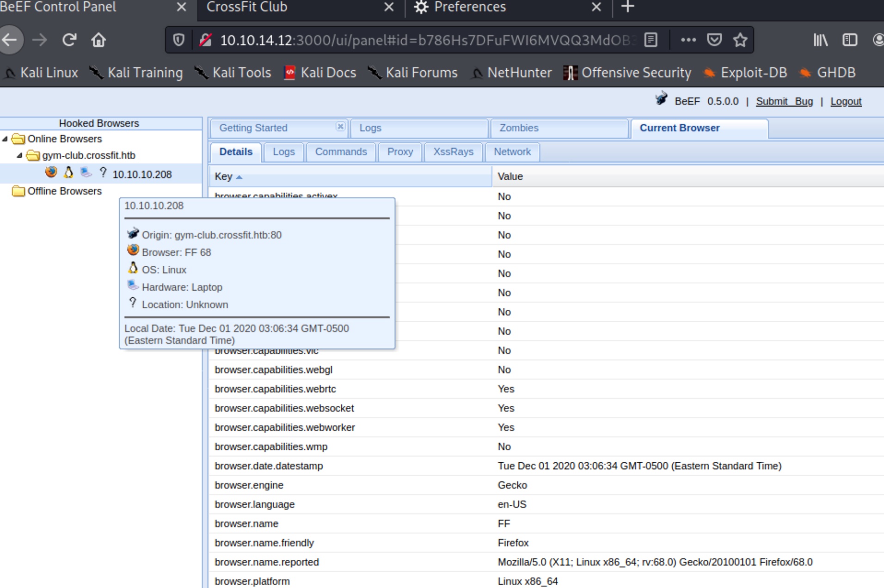Click the Value column header
Viewport: 884px width, 588px height.
click(689, 177)
